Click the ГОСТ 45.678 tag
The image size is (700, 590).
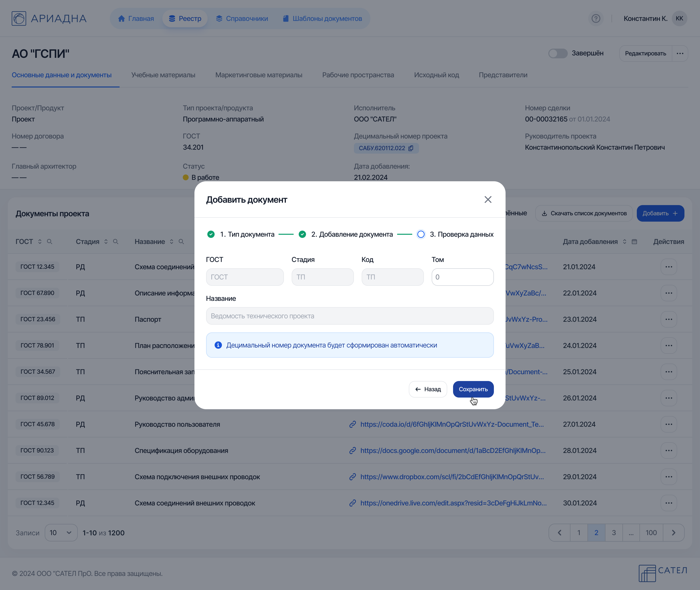(x=37, y=425)
